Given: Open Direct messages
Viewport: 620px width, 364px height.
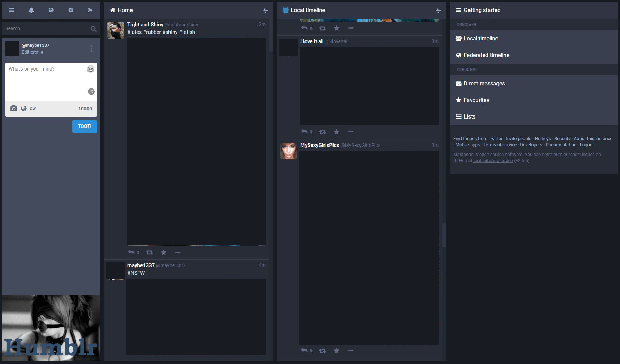Looking at the screenshot, I should (534, 84).
